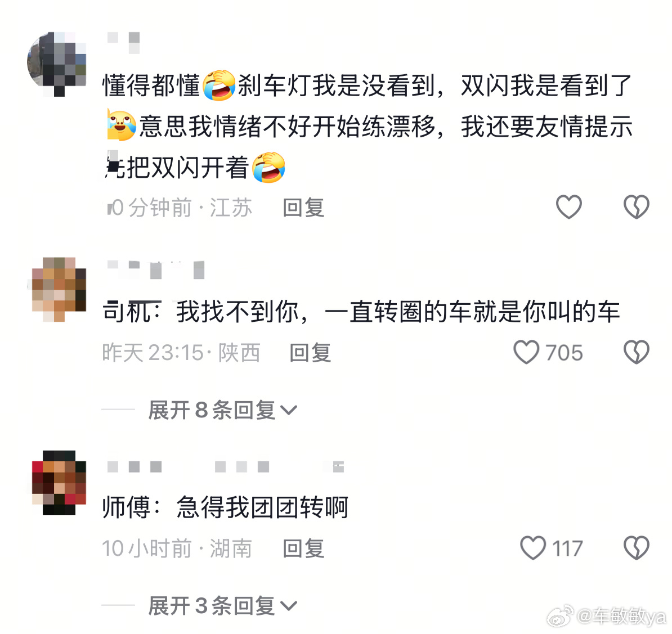Like the comment with 117 likes
Screen dimensions: 672x634
pyautogui.click(x=533, y=548)
